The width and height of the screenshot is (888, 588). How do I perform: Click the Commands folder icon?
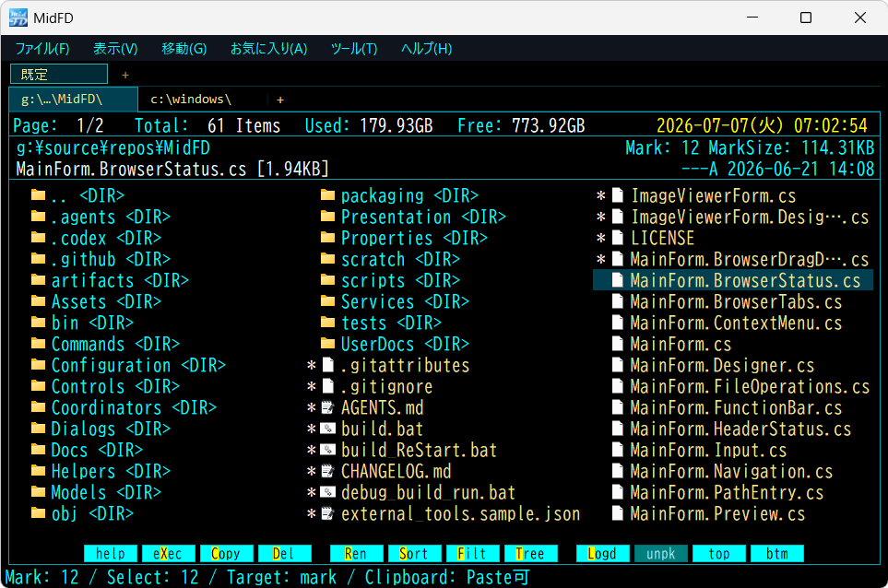(x=38, y=344)
